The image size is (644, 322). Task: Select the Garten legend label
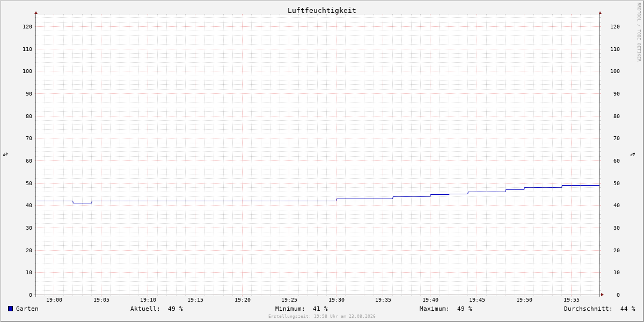click(x=27, y=309)
